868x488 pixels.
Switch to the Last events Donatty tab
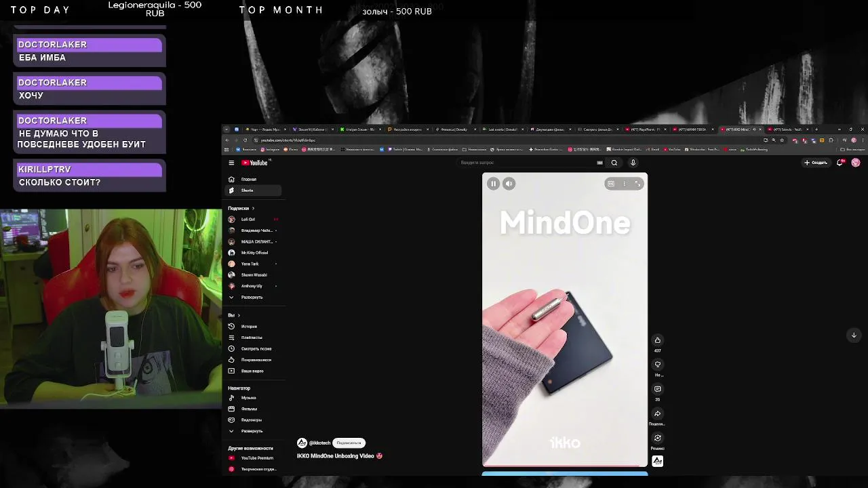[502, 129]
